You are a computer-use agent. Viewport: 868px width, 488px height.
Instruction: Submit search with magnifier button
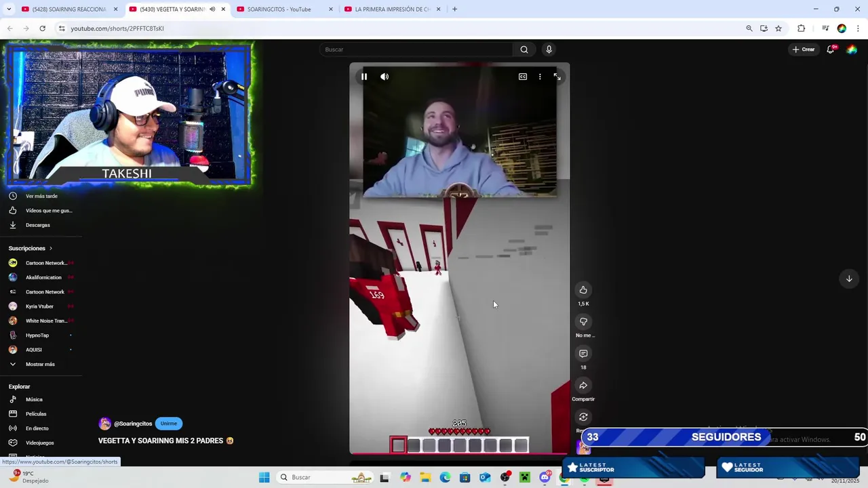click(x=524, y=49)
